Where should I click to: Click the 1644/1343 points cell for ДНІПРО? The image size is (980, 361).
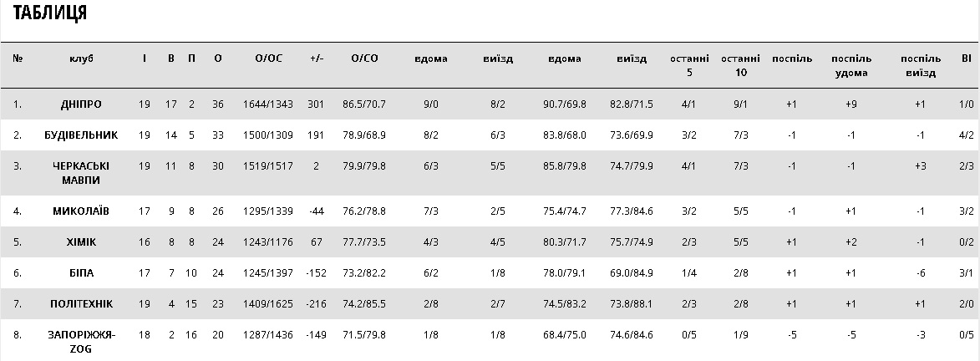268,104
